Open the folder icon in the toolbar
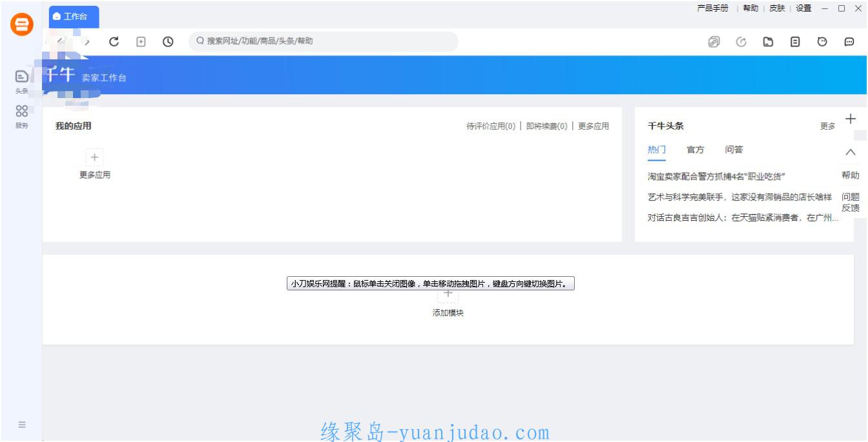The image size is (868, 442). [769, 42]
